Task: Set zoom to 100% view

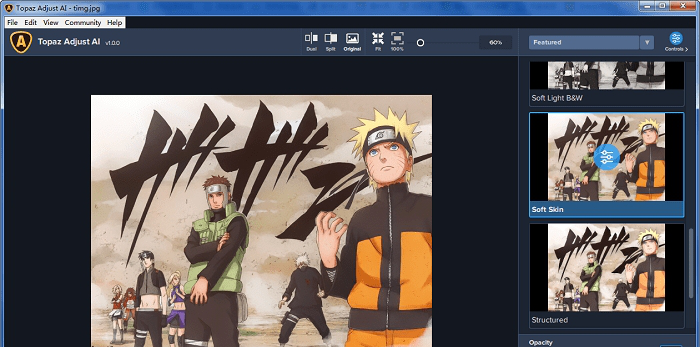Action: point(397,42)
